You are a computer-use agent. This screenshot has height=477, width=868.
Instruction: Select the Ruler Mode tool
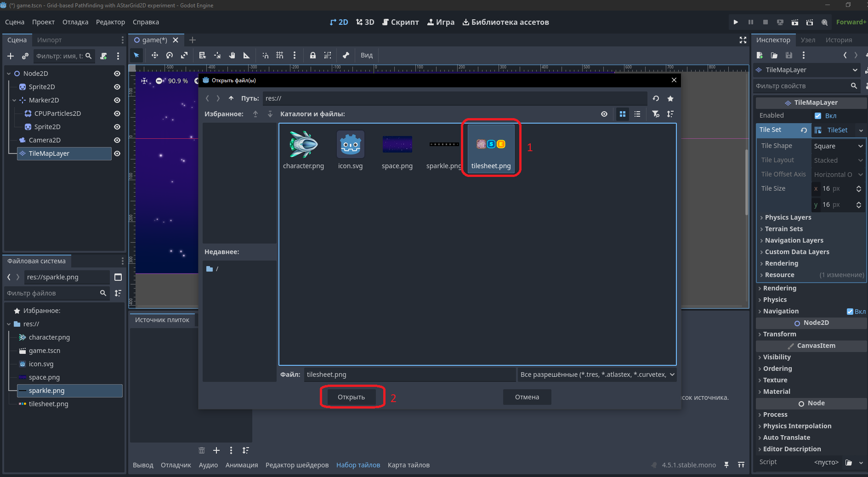247,55
